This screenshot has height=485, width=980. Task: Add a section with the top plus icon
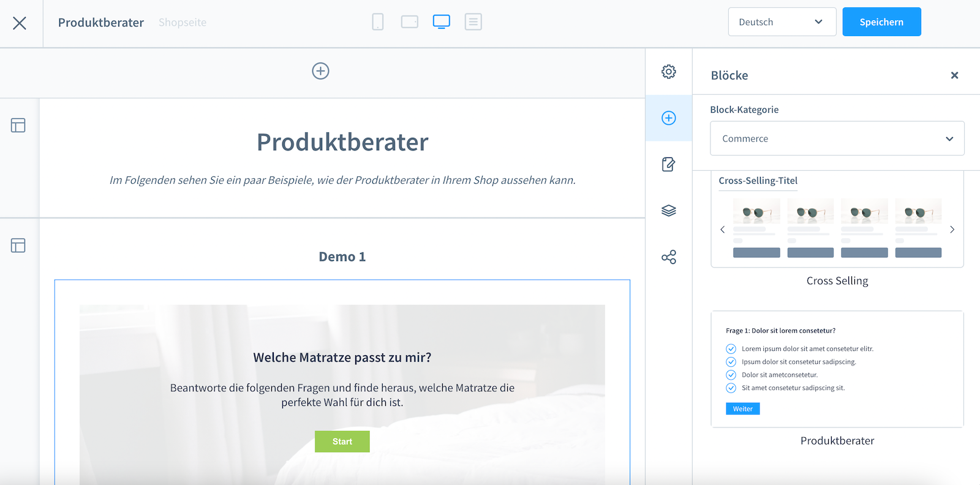tap(320, 71)
